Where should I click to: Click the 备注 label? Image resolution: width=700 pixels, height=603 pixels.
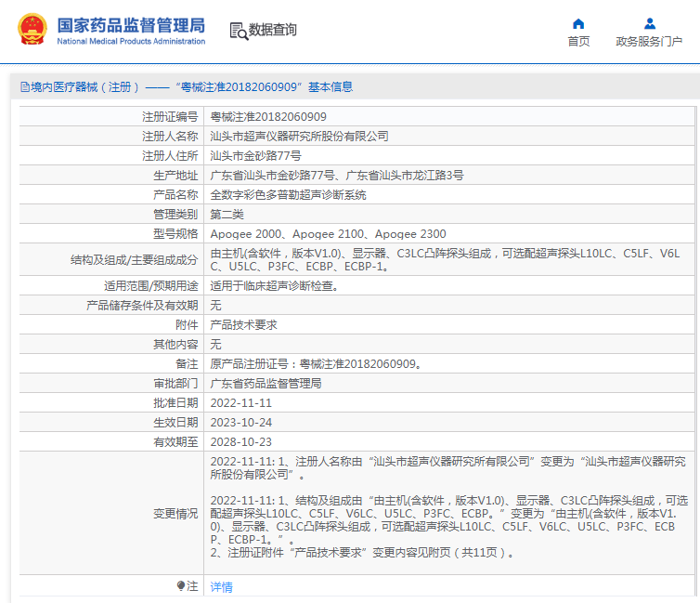[187, 364]
